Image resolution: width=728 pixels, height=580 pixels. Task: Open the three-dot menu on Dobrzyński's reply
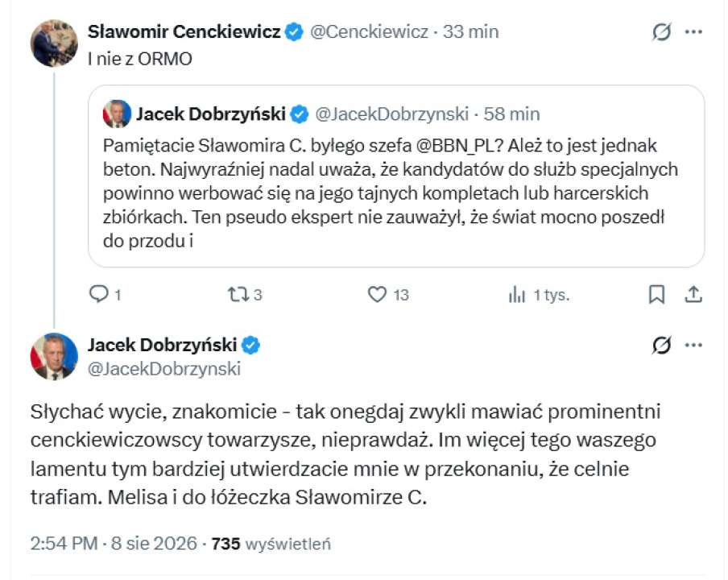(693, 345)
